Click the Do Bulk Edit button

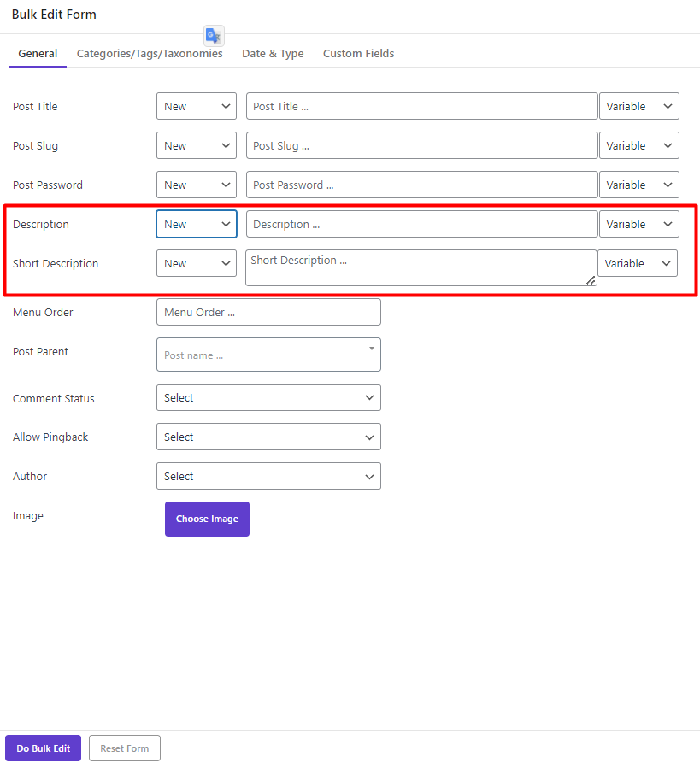[44, 748]
